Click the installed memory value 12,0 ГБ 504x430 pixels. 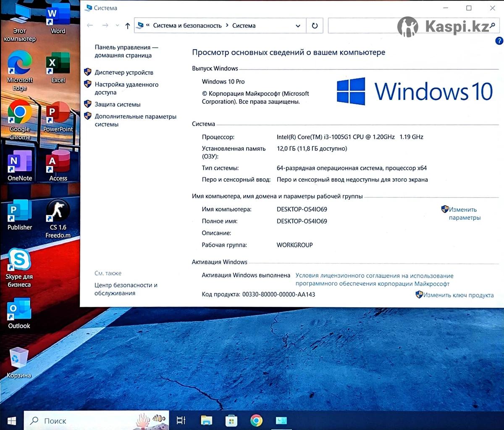(312, 148)
